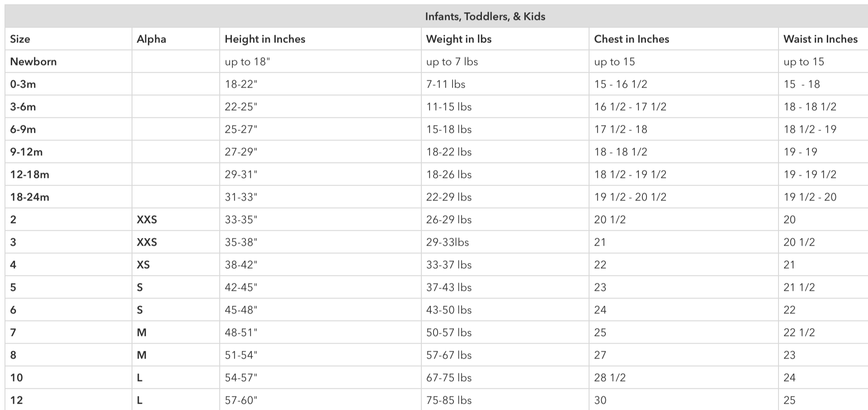Select the Chest in Inches header
Viewport: 868px width, 410px height.
[x=632, y=39]
